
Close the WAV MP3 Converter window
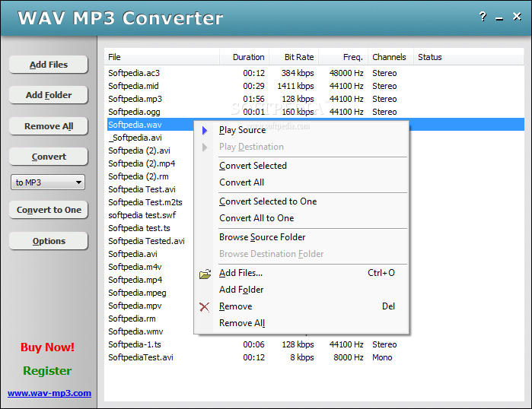click(x=517, y=16)
